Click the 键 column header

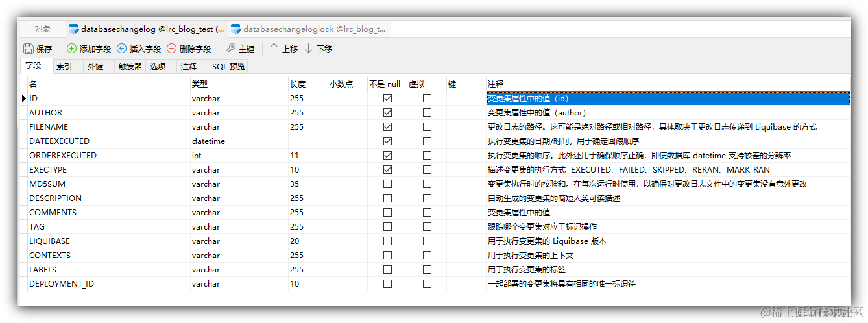point(466,84)
